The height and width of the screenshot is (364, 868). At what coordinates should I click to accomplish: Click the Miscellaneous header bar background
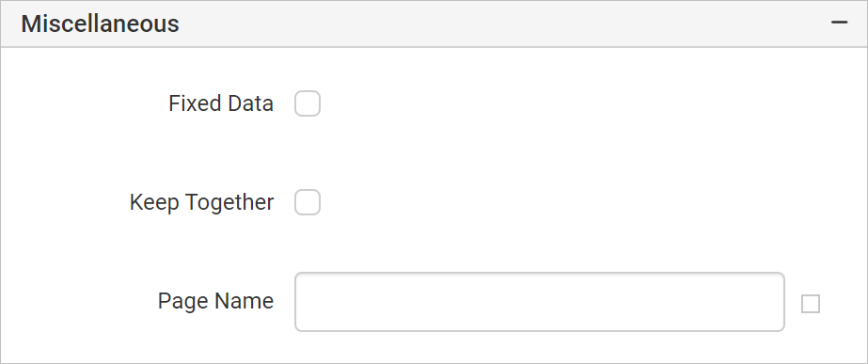[x=434, y=24]
